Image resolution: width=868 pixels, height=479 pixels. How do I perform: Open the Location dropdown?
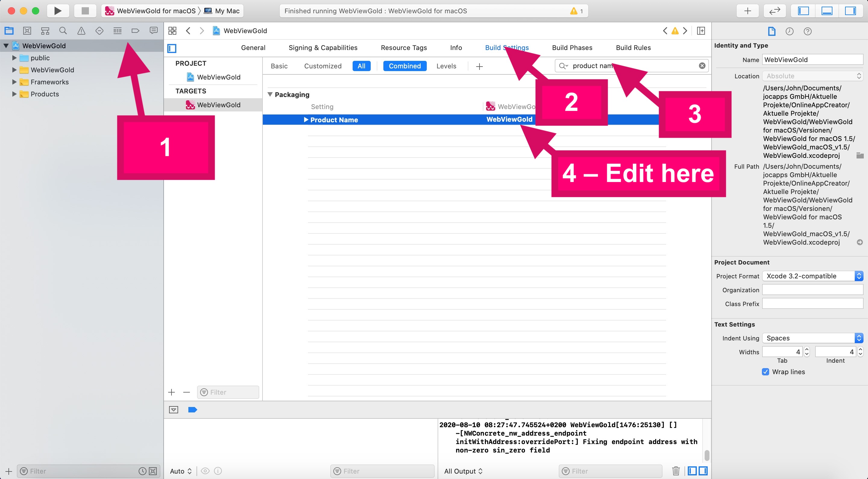click(x=813, y=76)
